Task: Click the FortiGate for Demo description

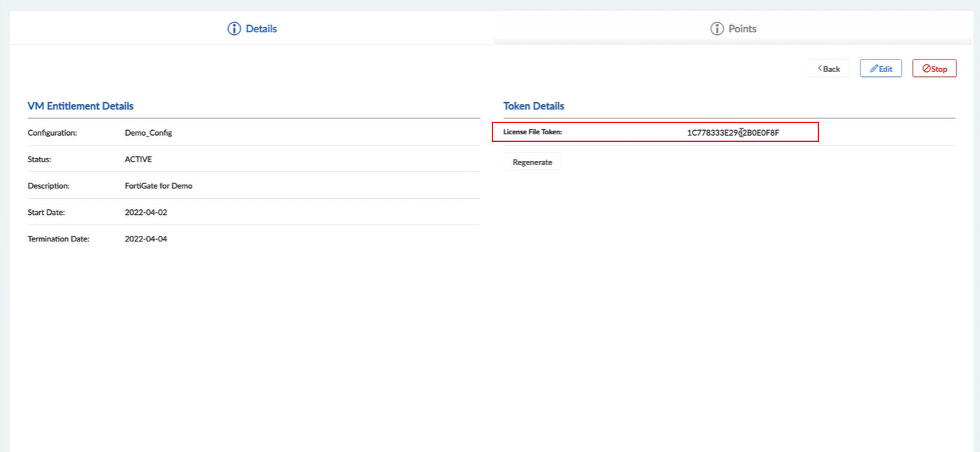Action: [158, 185]
